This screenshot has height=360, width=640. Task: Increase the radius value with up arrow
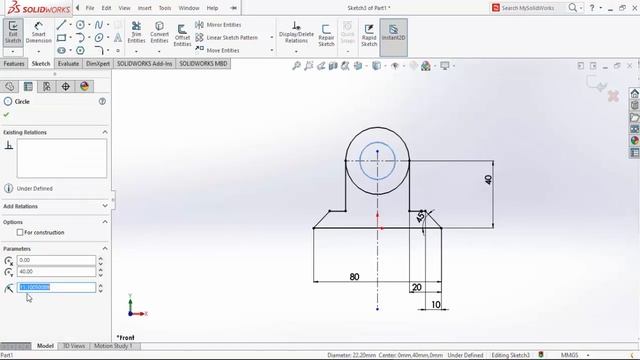[100, 285]
